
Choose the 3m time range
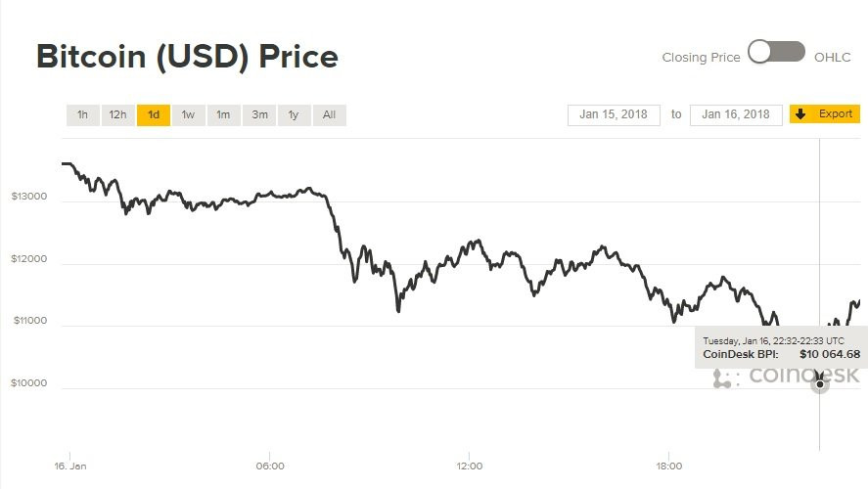tap(259, 115)
